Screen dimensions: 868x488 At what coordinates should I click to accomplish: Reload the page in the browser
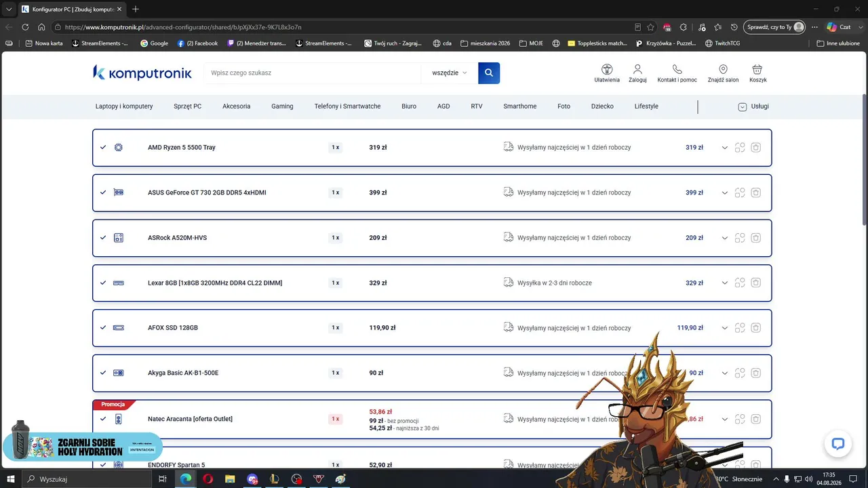click(x=25, y=27)
